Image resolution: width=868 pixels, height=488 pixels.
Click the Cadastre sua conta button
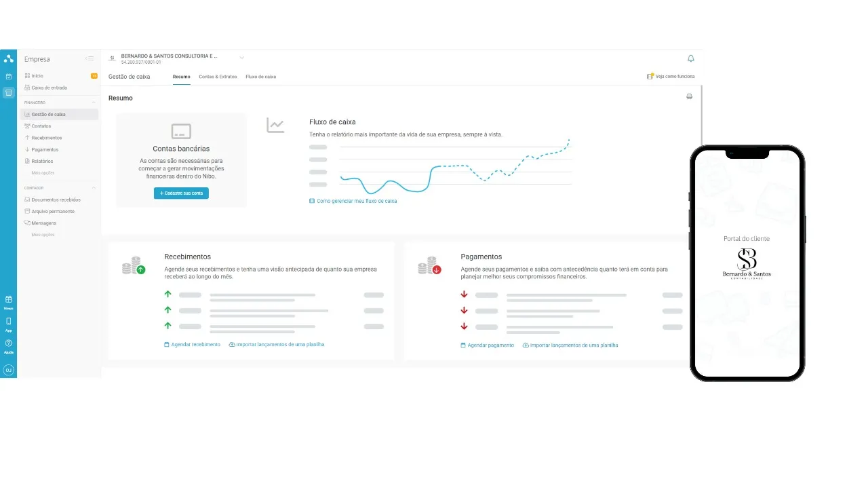pyautogui.click(x=181, y=193)
